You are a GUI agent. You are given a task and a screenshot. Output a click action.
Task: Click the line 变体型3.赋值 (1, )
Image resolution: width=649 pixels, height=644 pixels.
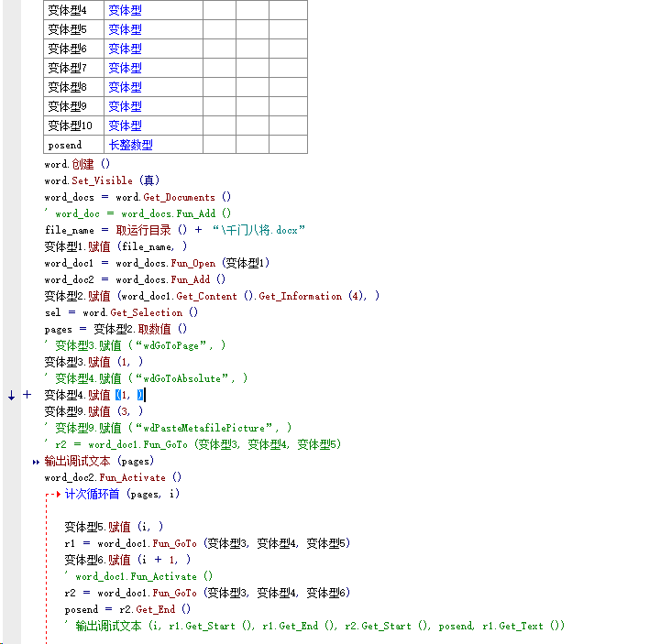[x=93, y=362]
